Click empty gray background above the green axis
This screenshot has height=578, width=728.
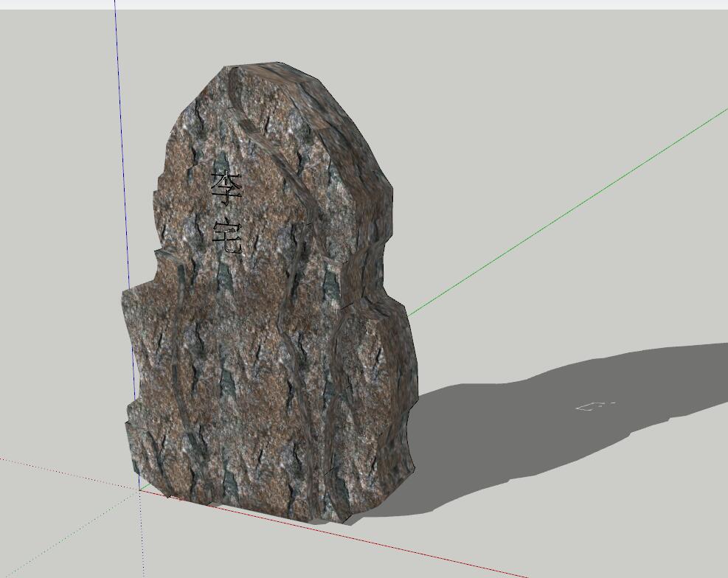516,88
